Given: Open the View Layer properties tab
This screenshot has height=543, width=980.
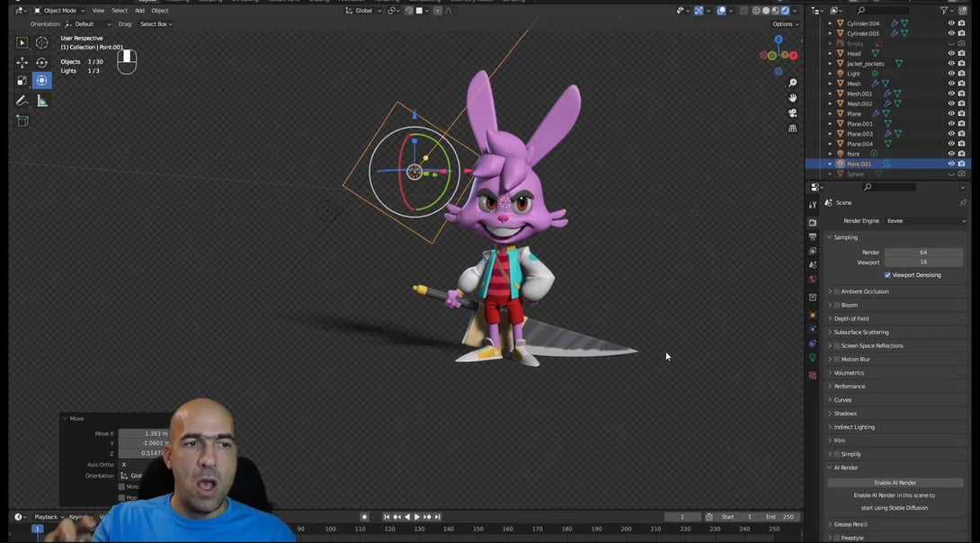Looking at the screenshot, I should 813,251.
